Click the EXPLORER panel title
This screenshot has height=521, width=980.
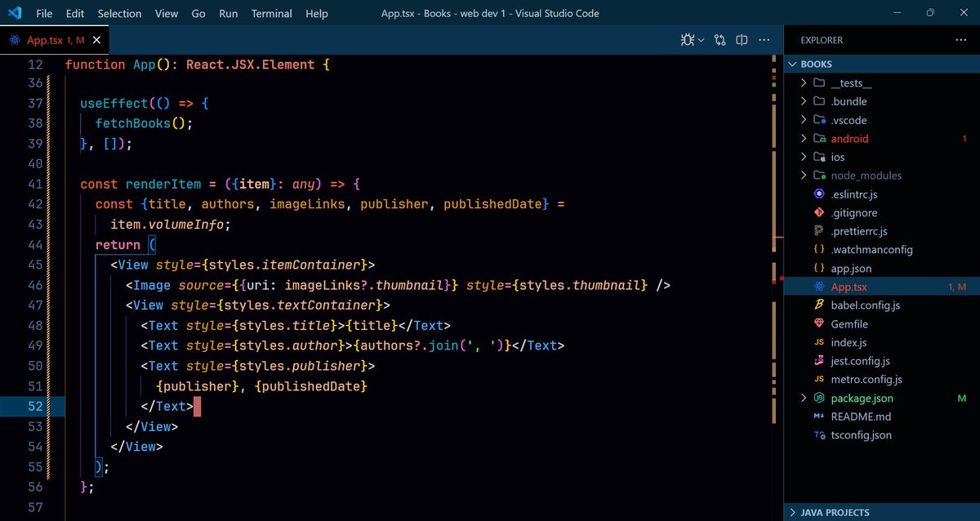coord(822,40)
